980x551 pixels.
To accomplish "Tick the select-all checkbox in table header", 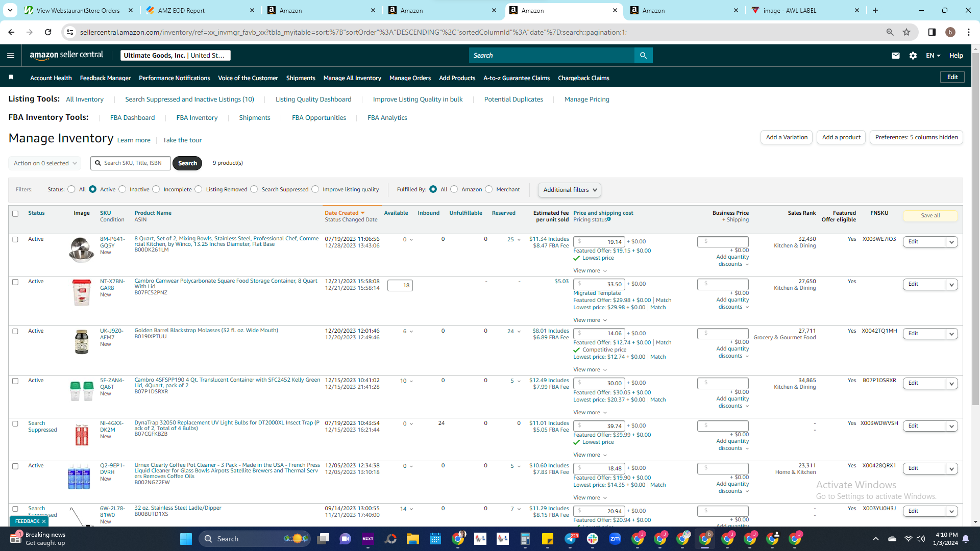I will (15, 214).
